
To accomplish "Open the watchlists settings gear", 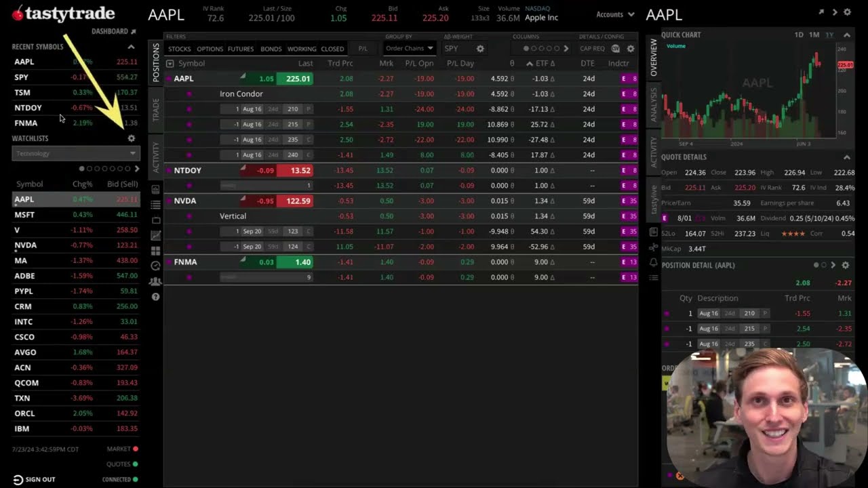I will (x=132, y=138).
